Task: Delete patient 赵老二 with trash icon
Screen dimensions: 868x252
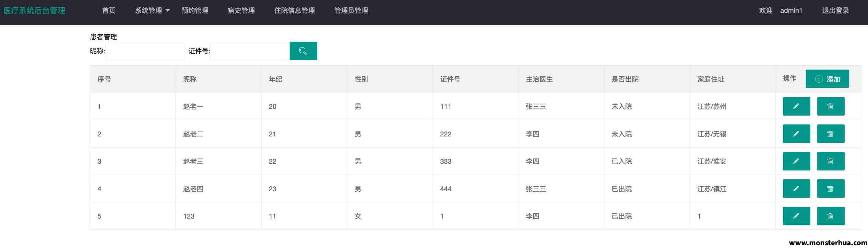Action: [831, 134]
